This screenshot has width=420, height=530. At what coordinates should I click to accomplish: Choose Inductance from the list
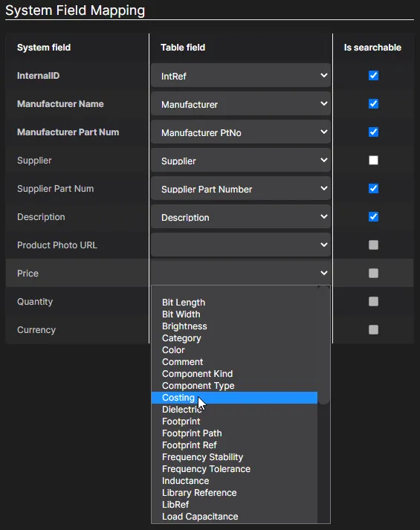click(234, 481)
